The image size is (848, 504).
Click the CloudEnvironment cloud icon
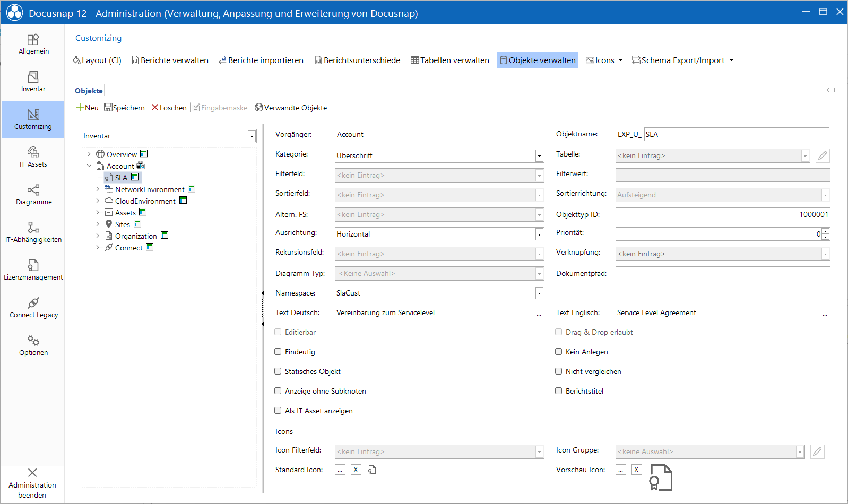(109, 201)
